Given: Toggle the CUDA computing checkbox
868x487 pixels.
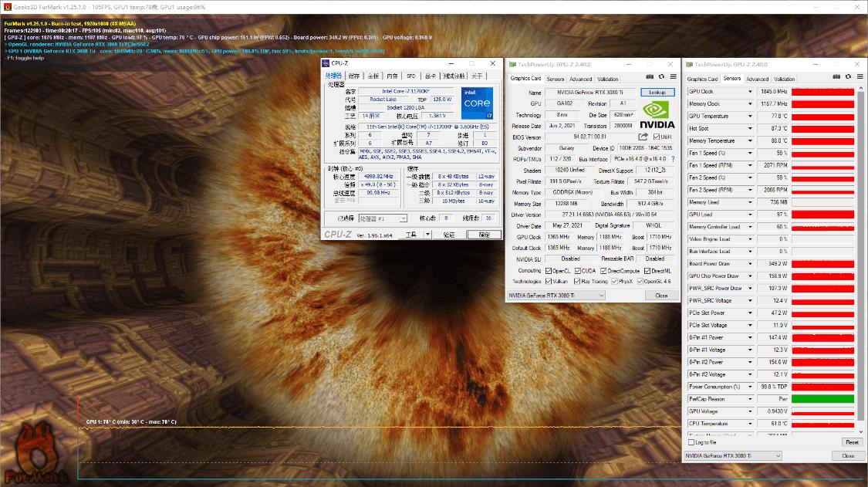Looking at the screenshot, I should [578, 271].
